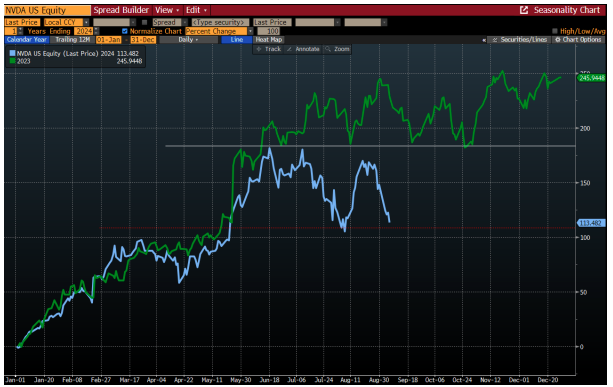Open the Securities/Lines panel
613x387 pixels.
520,39
